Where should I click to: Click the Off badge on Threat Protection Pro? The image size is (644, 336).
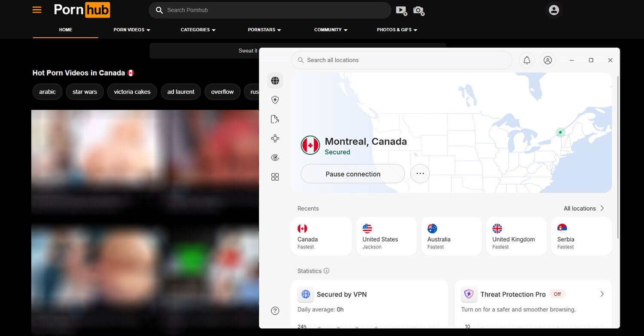557,294
